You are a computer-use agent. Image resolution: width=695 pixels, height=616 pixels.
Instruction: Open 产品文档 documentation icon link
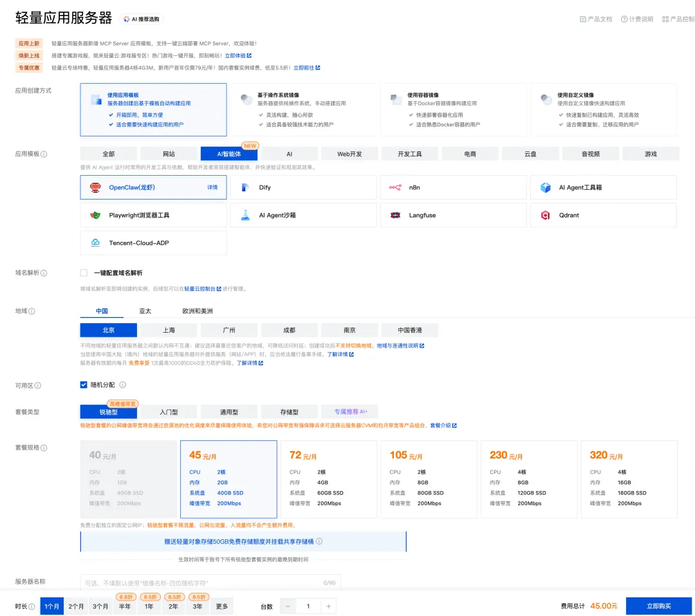pyautogui.click(x=583, y=19)
